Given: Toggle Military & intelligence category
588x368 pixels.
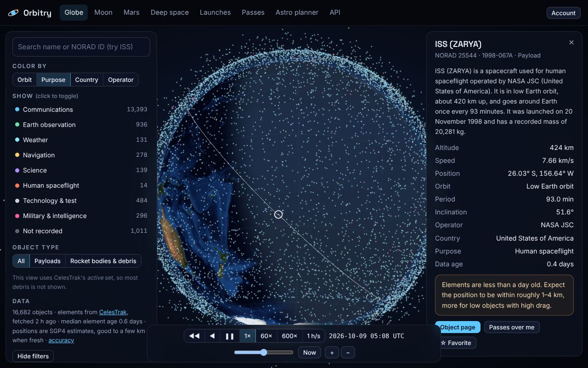Looking at the screenshot, I should [x=81, y=216].
